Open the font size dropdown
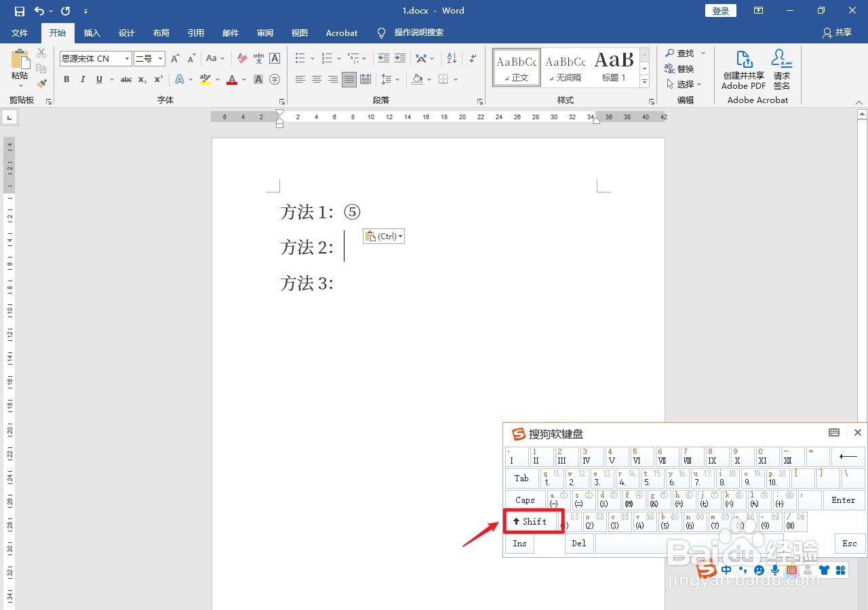Image resolution: width=868 pixels, height=610 pixels. coord(161,59)
